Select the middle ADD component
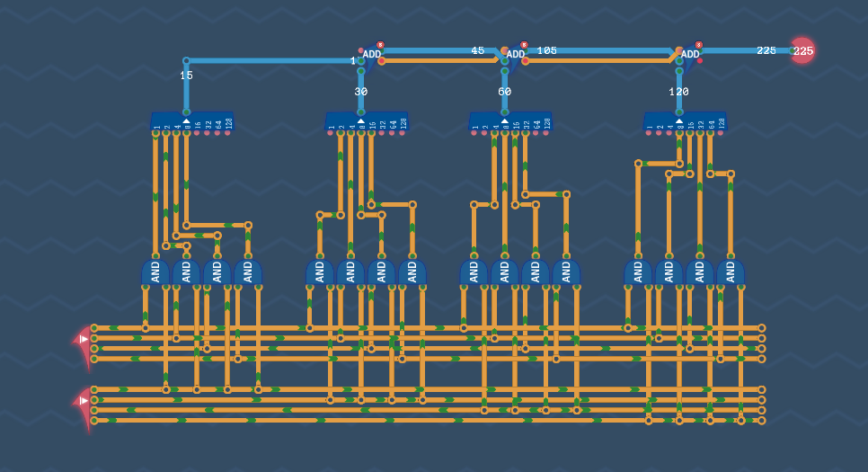Viewport: 868px width, 472px height. [x=515, y=55]
